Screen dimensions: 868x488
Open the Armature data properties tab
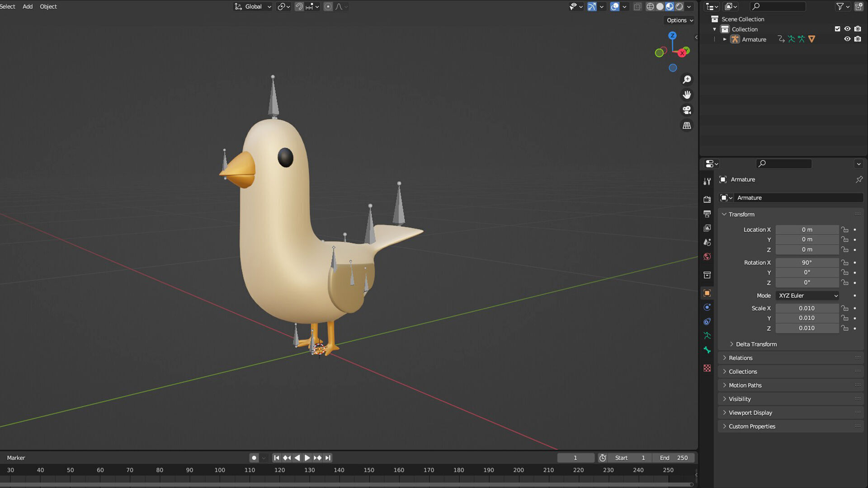(707, 336)
